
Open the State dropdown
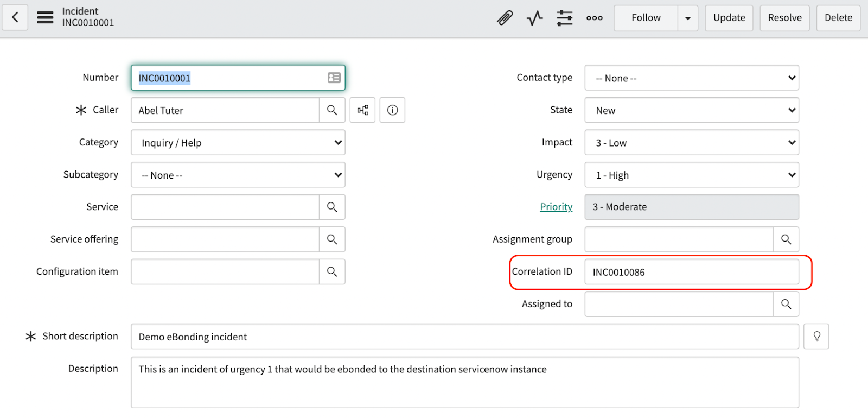(692, 110)
